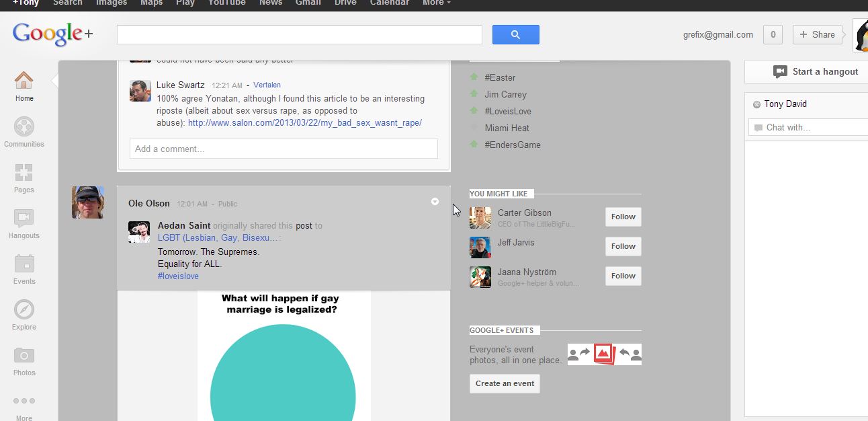Click the Share button
Viewport: 868px width, 421px height.
coord(818,34)
